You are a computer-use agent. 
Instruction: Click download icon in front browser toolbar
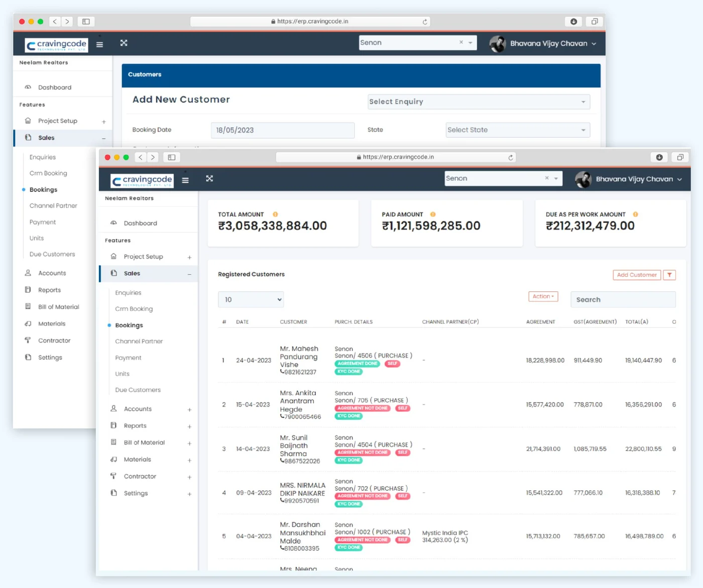(659, 157)
